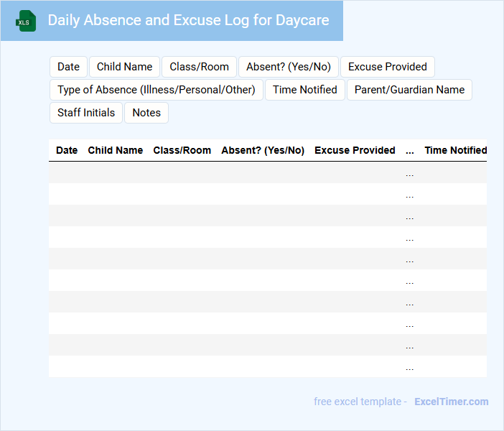Click the Date column header in table
The width and height of the screenshot is (504, 431).
tap(67, 150)
